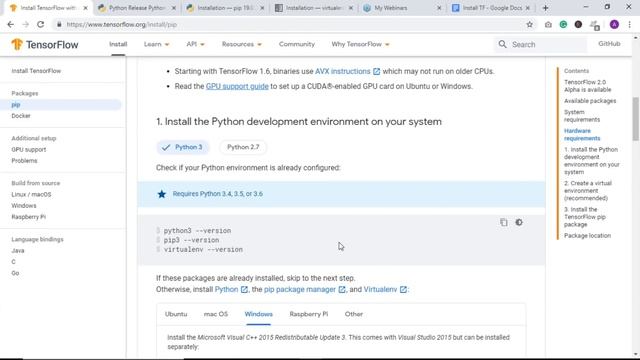Open GPU support in sidebar
The height and width of the screenshot is (360, 640).
coord(29,149)
